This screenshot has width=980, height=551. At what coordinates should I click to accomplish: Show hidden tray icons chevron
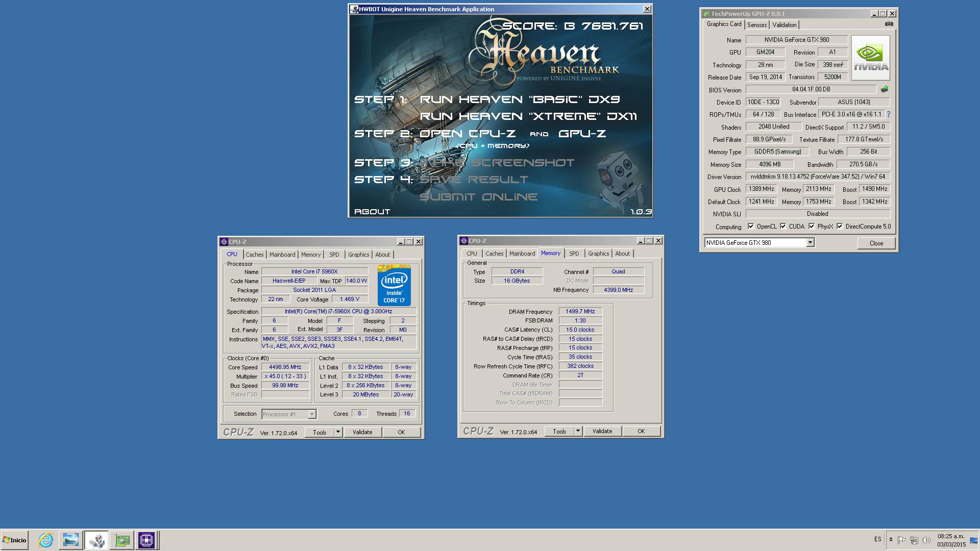tap(891, 540)
